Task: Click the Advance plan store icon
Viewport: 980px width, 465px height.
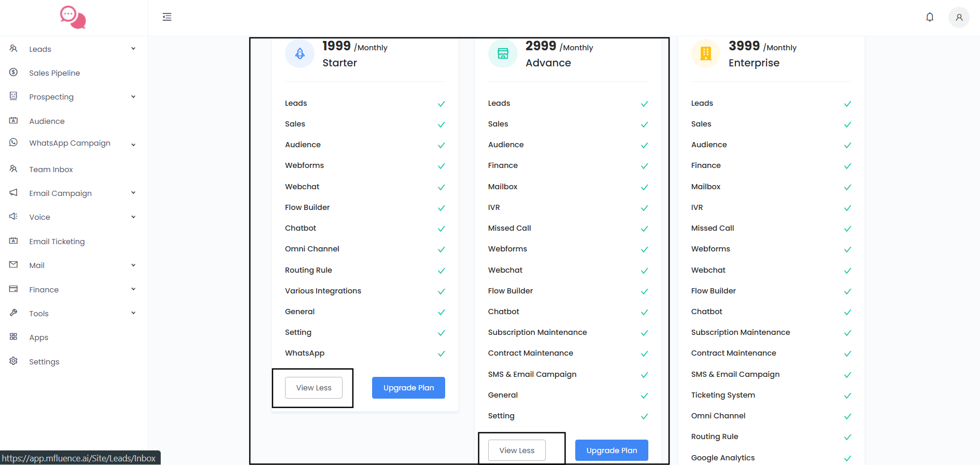Action: (x=503, y=53)
